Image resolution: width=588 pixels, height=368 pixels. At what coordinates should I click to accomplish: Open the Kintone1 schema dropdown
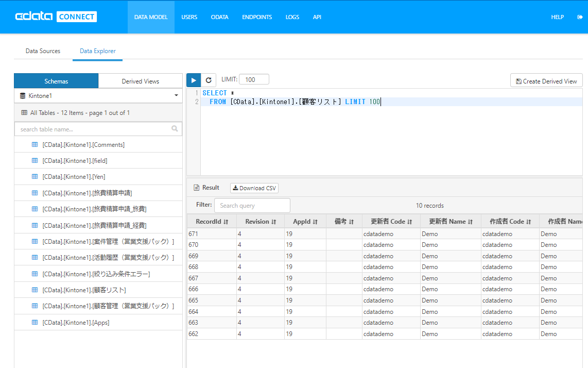coord(98,96)
